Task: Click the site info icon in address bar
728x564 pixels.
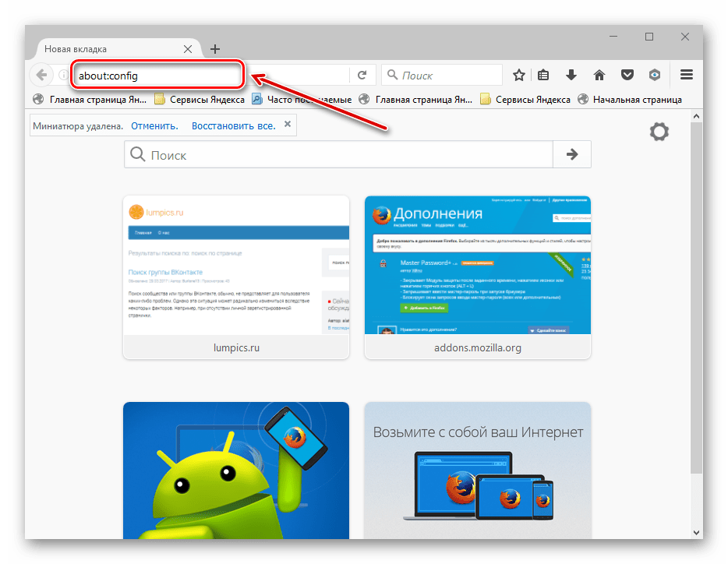Action: click(64, 75)
